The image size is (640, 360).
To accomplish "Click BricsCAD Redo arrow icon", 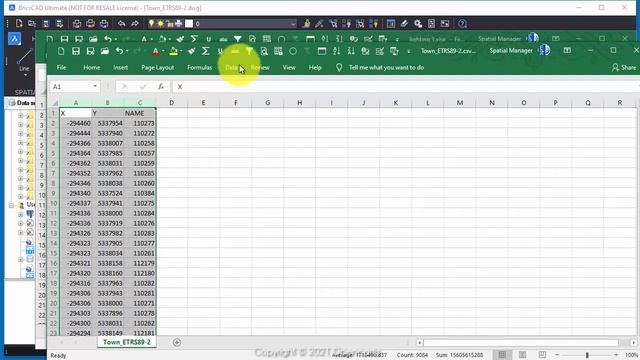I will pyautogui.click(x=135, y=24).
